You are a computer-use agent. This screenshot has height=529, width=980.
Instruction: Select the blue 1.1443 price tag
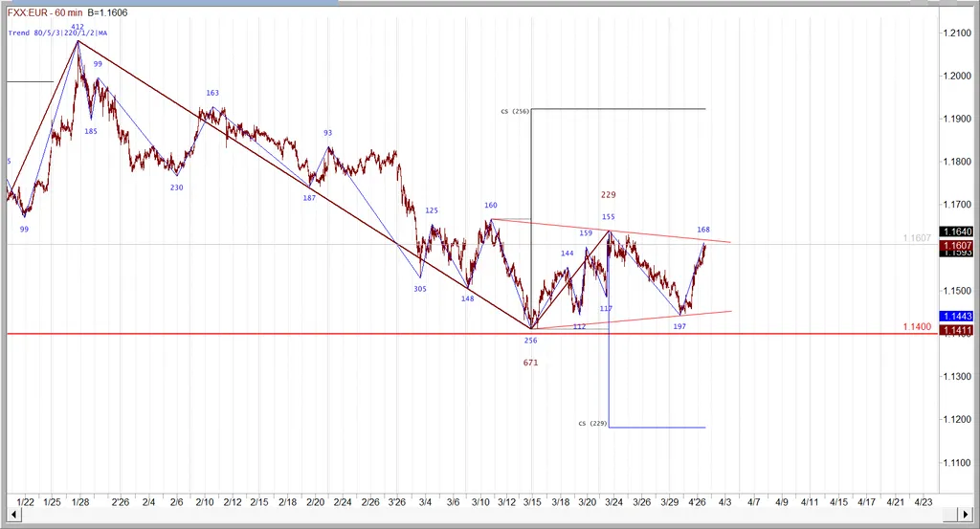(957, 317)
